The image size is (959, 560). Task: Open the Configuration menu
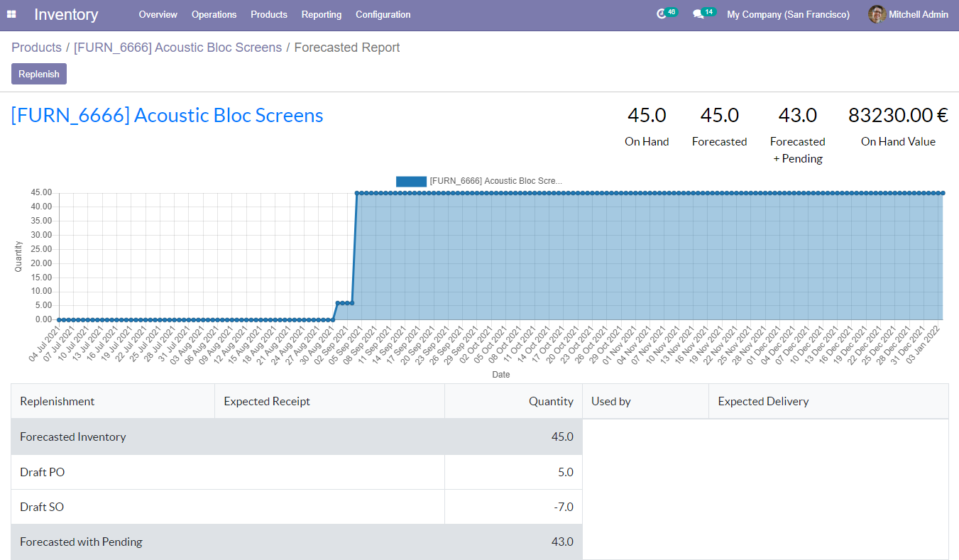click(383, 14)
